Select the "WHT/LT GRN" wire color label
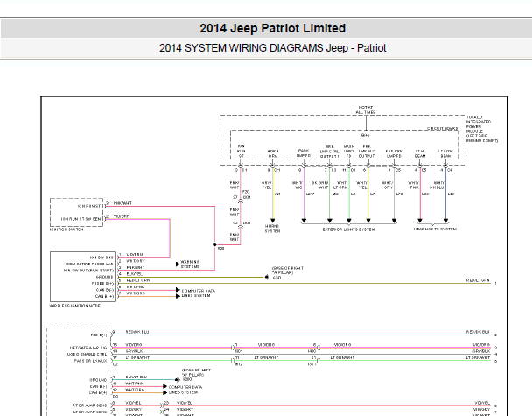This screenshot has width=532, height=416. pyautogui.click(x=340, y=185)
